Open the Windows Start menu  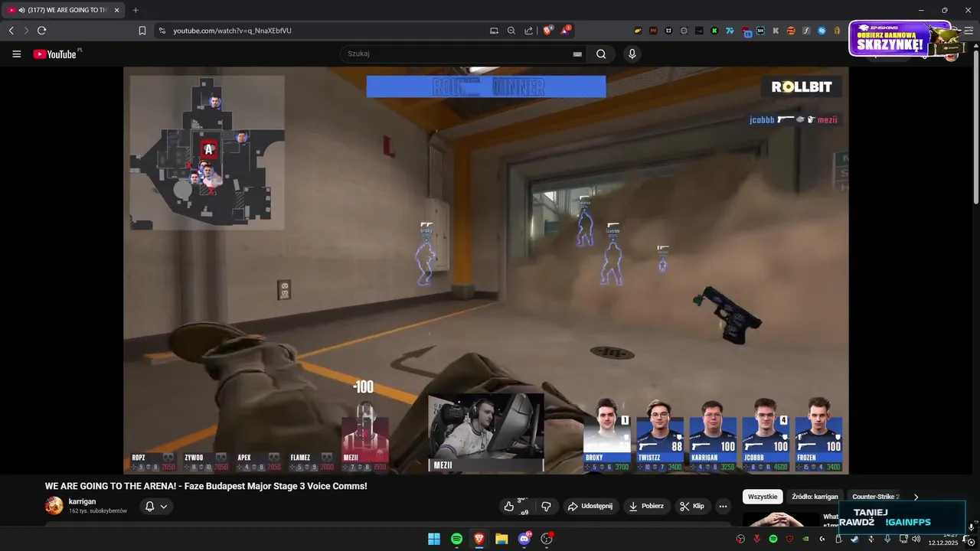coord(434,539)
